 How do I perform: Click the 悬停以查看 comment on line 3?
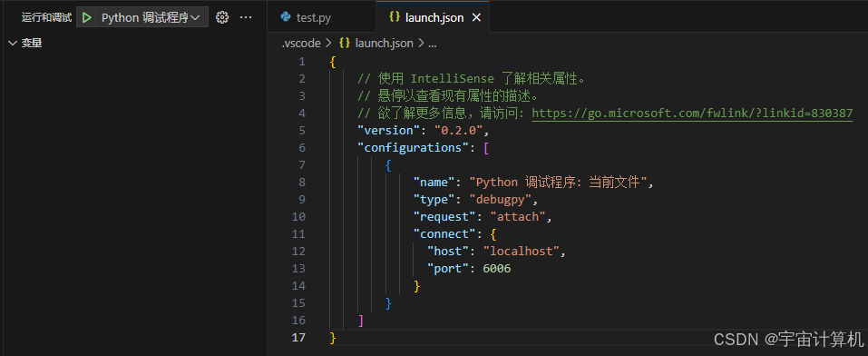coord(448,96)
